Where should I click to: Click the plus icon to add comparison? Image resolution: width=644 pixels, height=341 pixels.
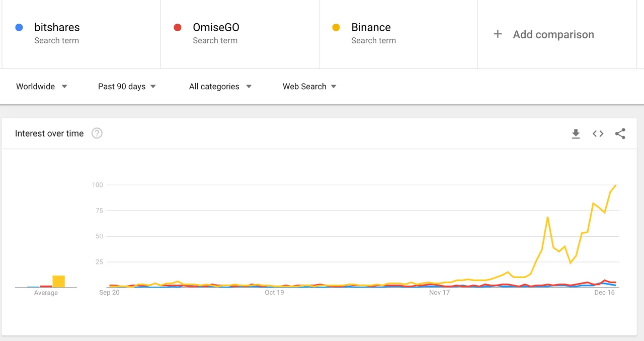tap(498, 34)
